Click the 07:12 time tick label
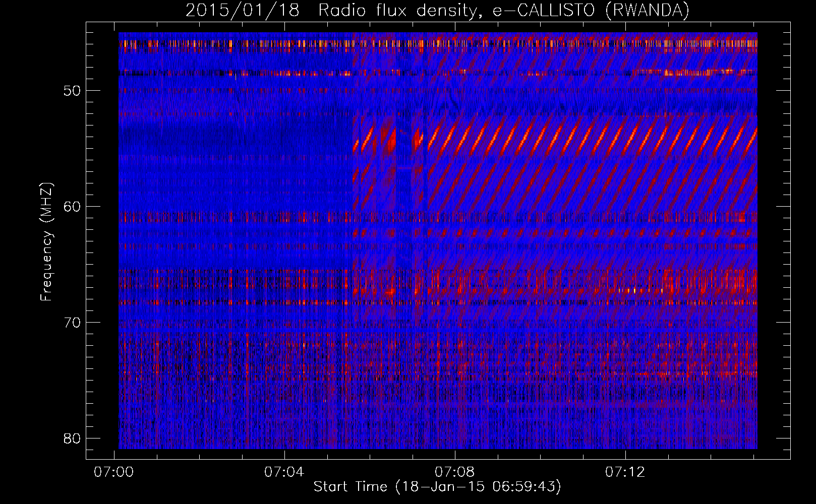 (x=625, y=472)
